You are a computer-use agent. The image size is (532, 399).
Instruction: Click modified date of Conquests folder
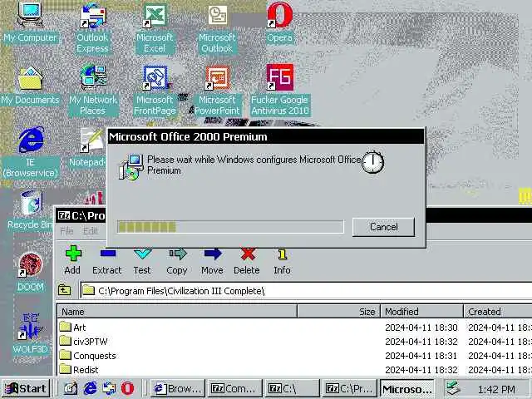point(421,356)
